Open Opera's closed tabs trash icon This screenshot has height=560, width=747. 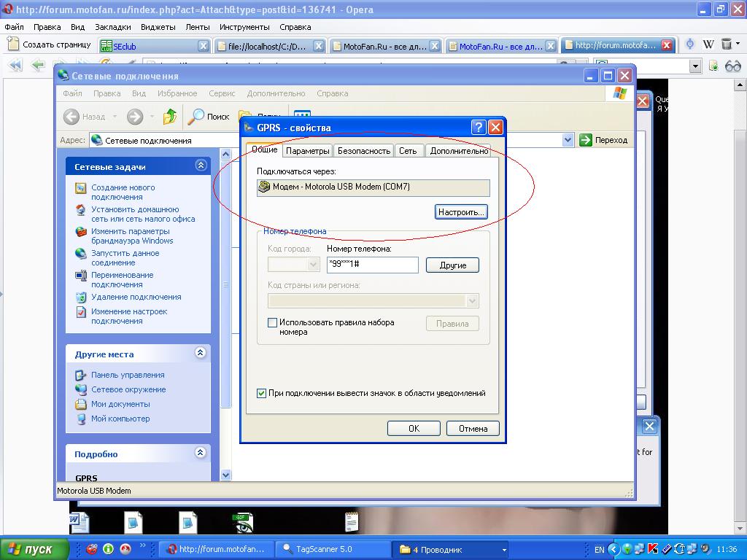tap(727, 44)
